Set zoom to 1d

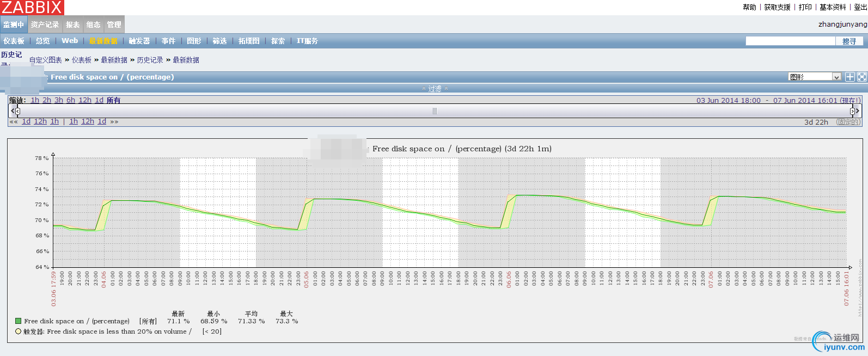click(x=99, y=100)
